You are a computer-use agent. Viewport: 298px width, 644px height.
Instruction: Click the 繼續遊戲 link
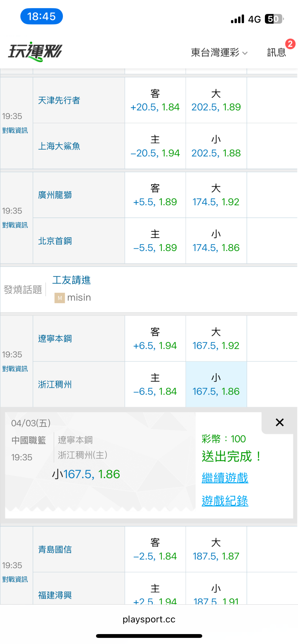point(225,478)
